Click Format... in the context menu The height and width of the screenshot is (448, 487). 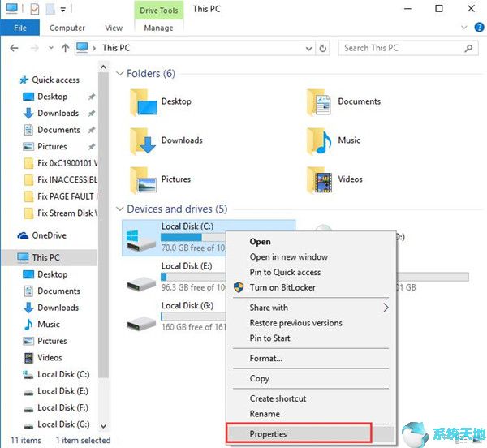point(266,358)
